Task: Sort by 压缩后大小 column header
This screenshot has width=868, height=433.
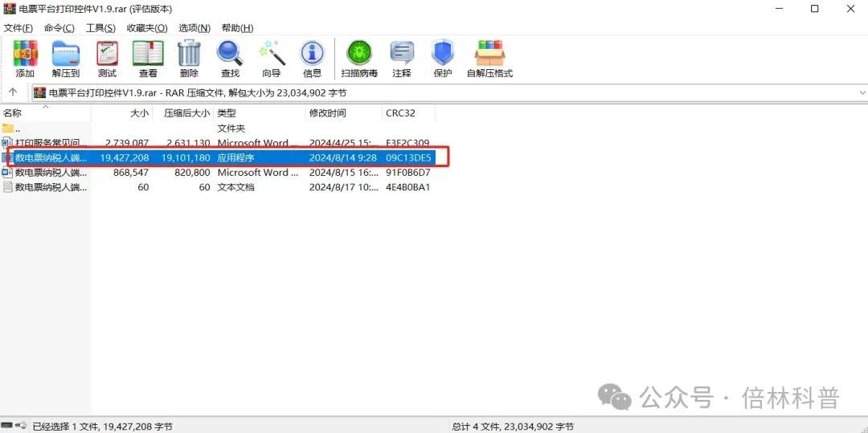Action: click(183, 112)
